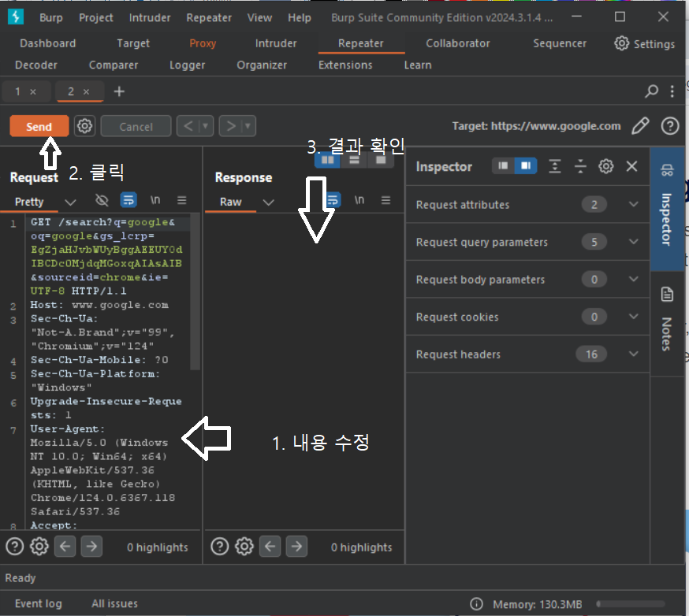The image size is (689, 616).
Task: Add a new Repeater tab with plus
Action: click(x=119, y=91)
